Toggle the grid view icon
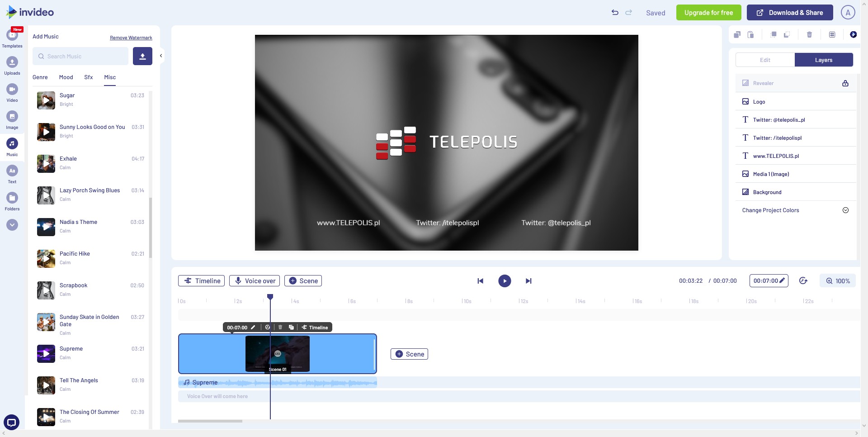 coord(832,35)
